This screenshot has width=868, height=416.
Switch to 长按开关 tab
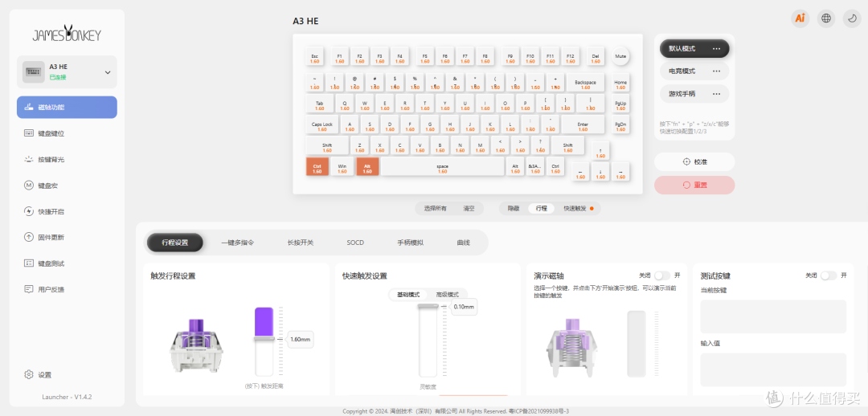click(x=301, y=243)
